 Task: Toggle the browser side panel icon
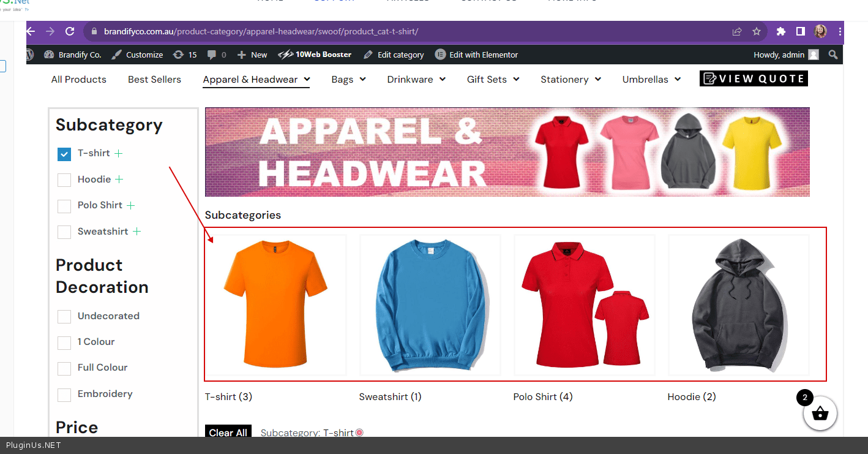pyautogui.click(x=800, y=31)
